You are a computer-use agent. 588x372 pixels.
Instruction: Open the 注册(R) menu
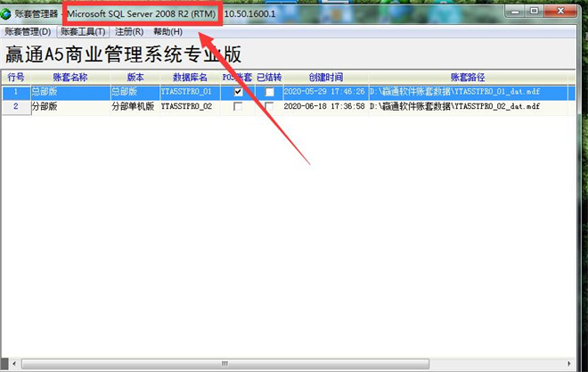pyautogui.click(x=129, y=32)
